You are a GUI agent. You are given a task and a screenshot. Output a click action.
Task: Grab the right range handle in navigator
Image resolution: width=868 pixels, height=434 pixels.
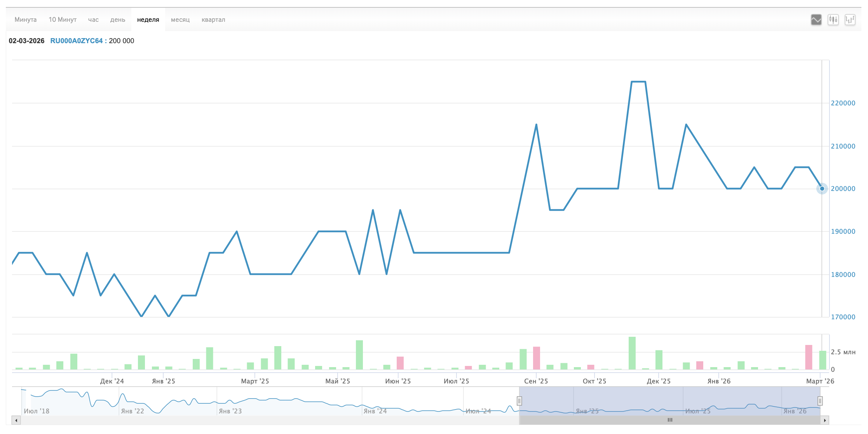tap(820, 401)
